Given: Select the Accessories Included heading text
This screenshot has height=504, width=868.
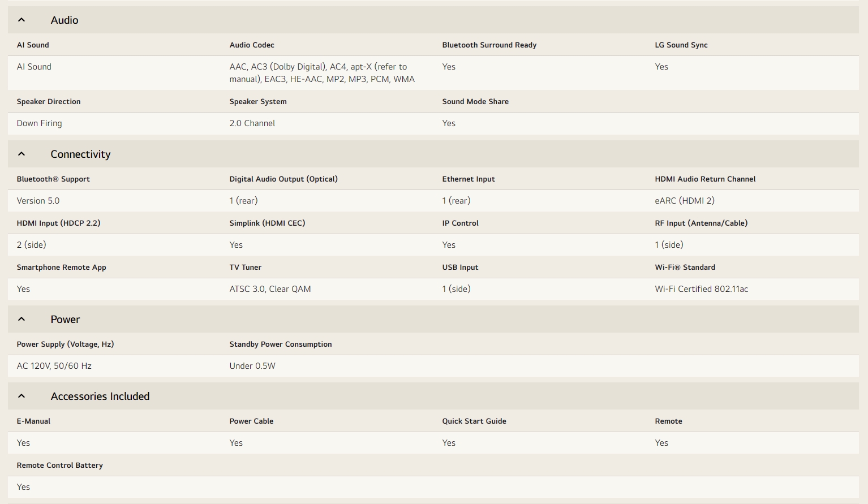Looking at the screenshot, I should tap(100, 397).
